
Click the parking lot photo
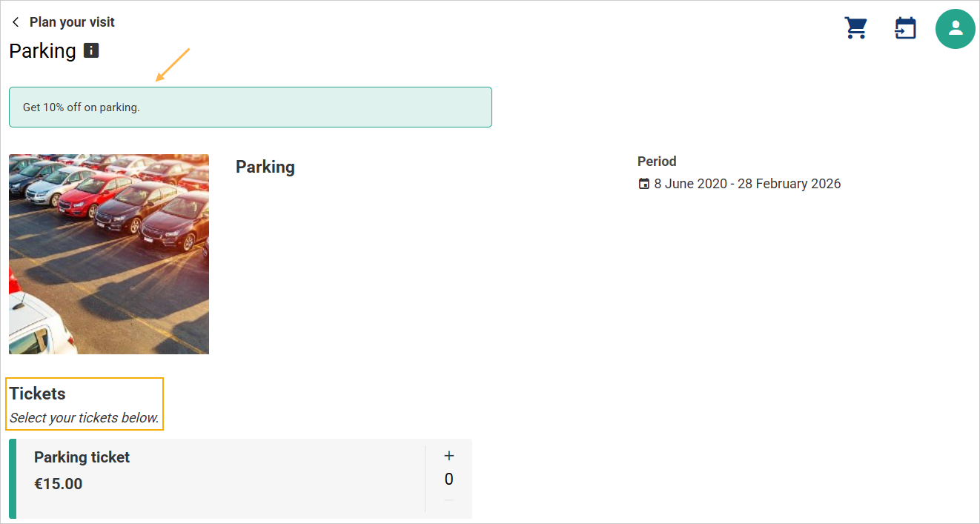[109, 254]
